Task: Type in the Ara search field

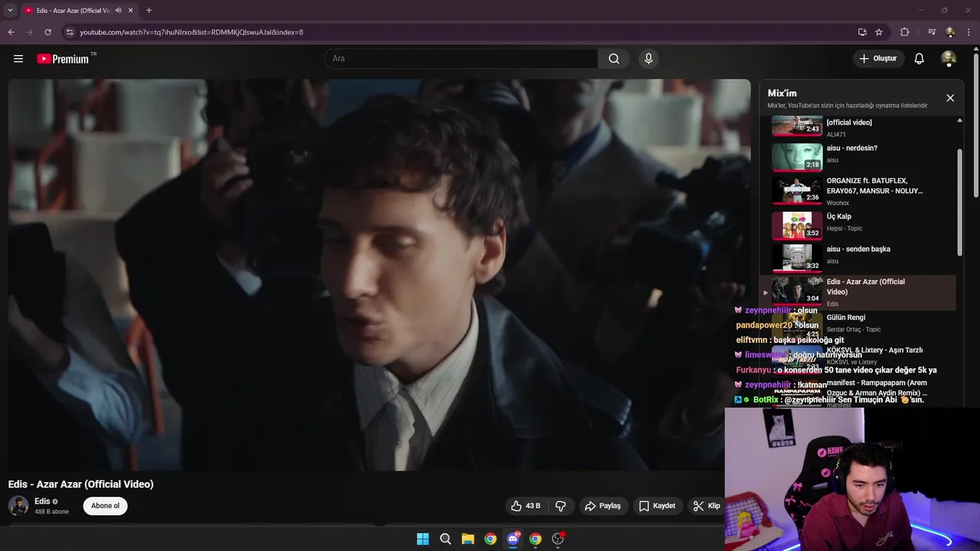Action: (x=461, y=59)
